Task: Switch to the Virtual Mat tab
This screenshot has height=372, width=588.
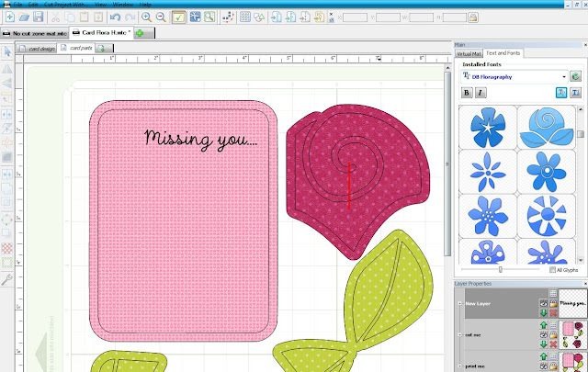Action: 469,53
